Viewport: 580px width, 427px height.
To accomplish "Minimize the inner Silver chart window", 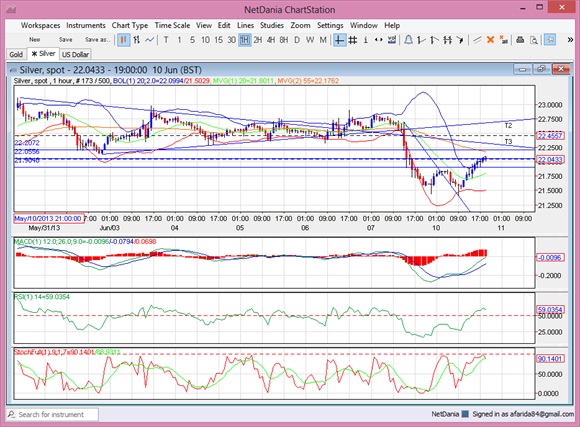I will pos(522,69).
